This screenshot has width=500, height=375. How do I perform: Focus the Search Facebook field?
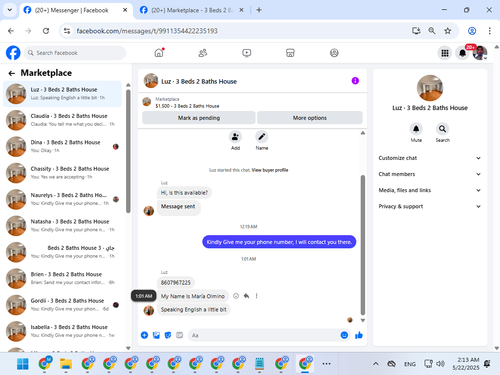75,53
